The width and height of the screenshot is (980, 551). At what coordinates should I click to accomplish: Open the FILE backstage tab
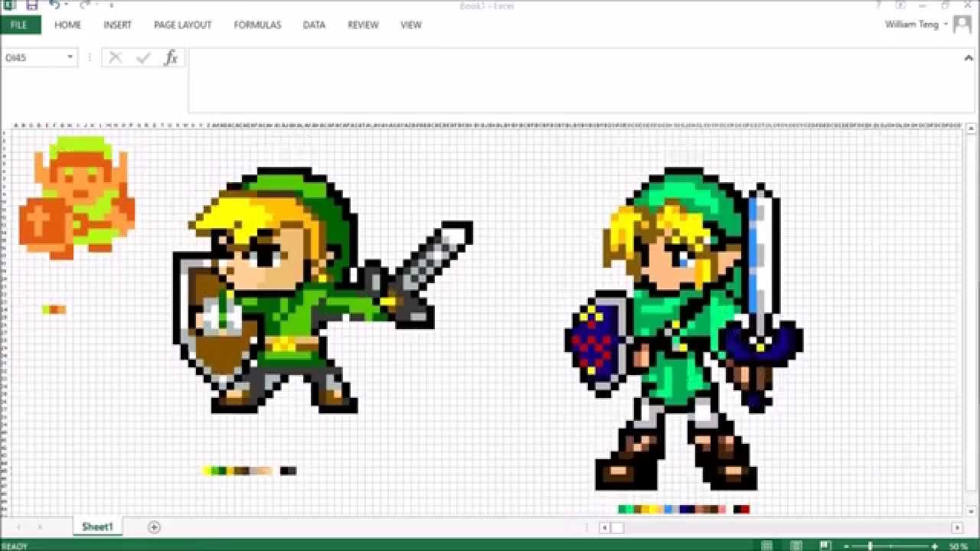pyautogui.click(x=19, y=24)
